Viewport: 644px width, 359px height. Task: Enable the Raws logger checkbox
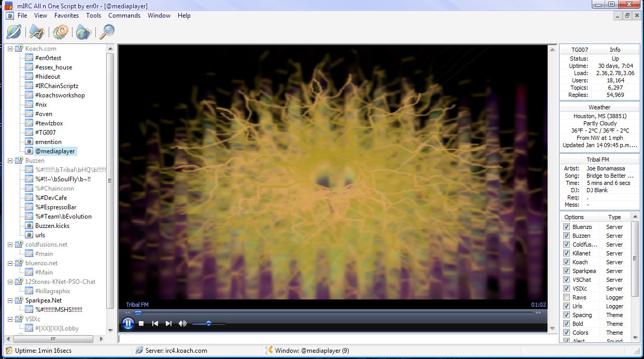click(566, 297)
